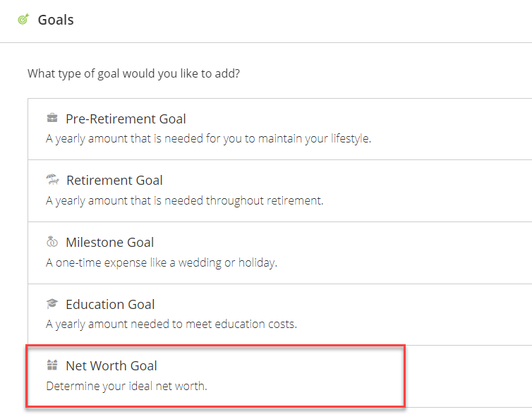Choose the Net Worth Goal title
This screenshot has height=419, width=532.
click(x=111, y=366)
